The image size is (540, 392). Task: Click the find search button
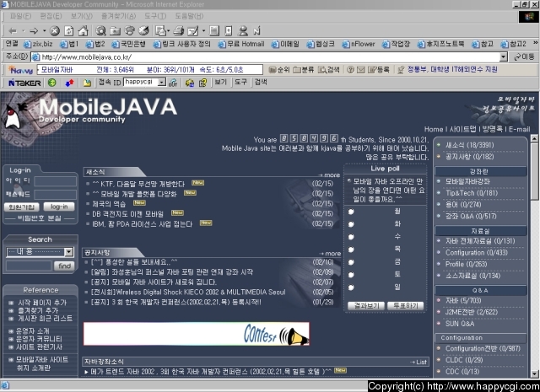[64, 266]
